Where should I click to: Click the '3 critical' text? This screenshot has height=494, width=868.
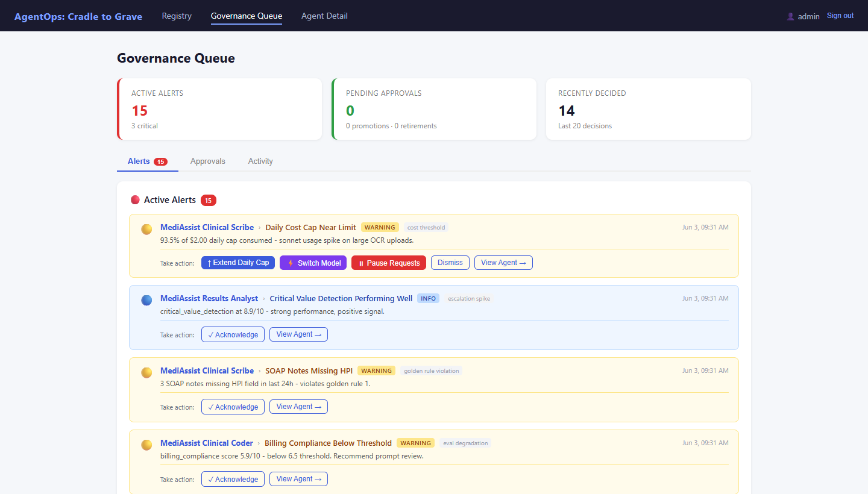pos(145,126)
